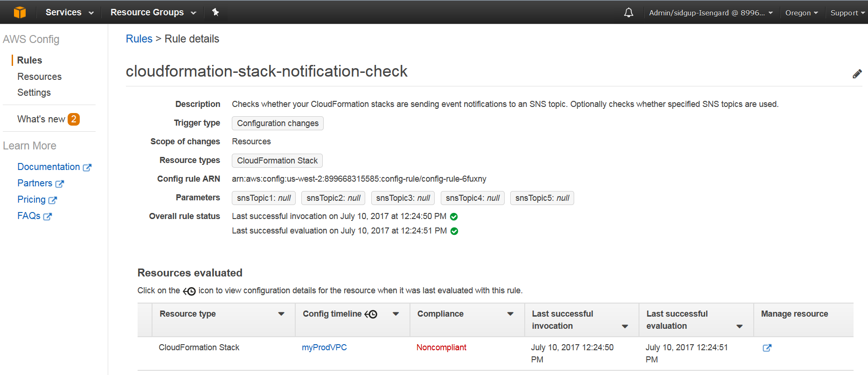
Task: Click the July 10, 2017 12:24:51 PM evaluation cell
Action: click(x=687, y=354)
